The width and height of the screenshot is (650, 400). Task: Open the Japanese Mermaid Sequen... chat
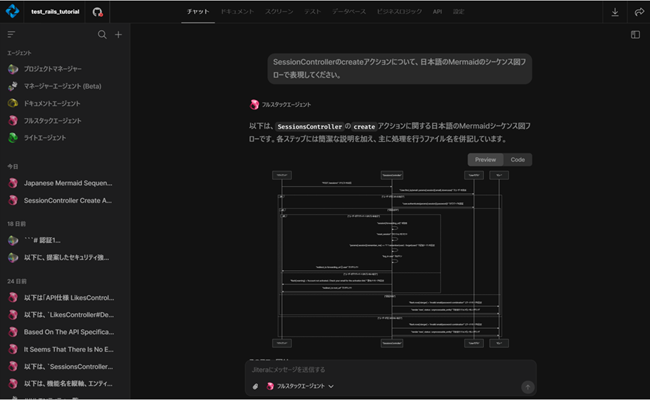coord(70,184)
